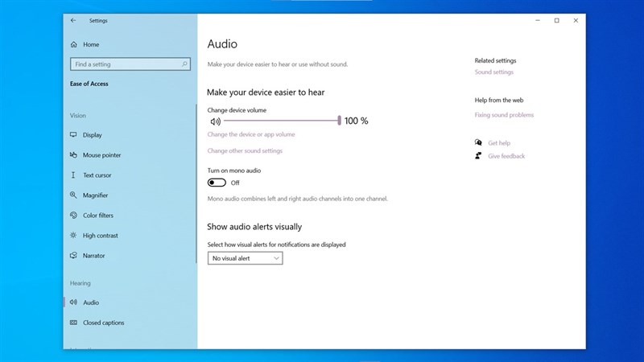Click the speaker icon beside volume slider

(x=215, y=121)
